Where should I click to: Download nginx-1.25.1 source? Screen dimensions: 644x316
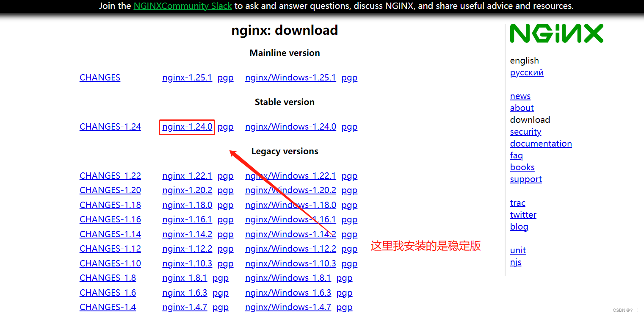pos(187,78)
